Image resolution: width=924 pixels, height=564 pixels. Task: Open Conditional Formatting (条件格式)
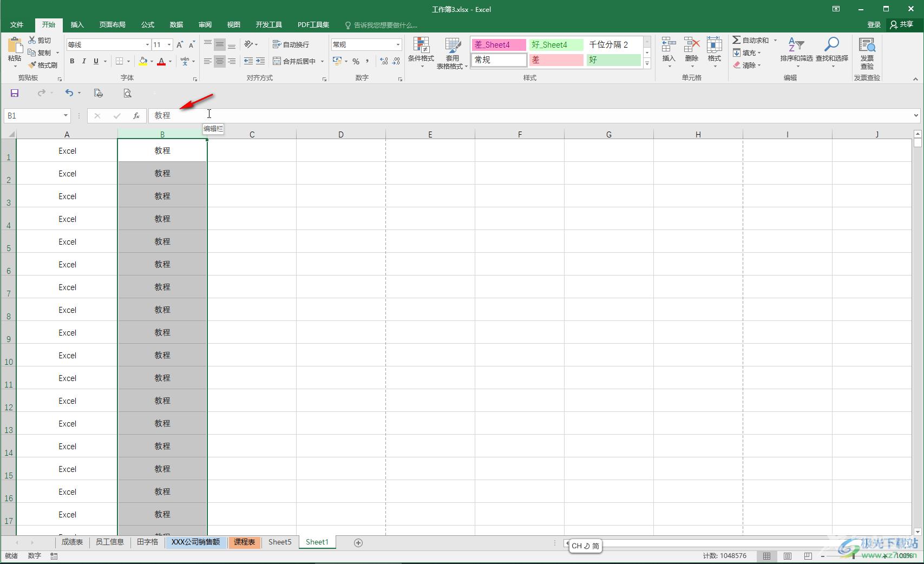(x=421, y=53)
